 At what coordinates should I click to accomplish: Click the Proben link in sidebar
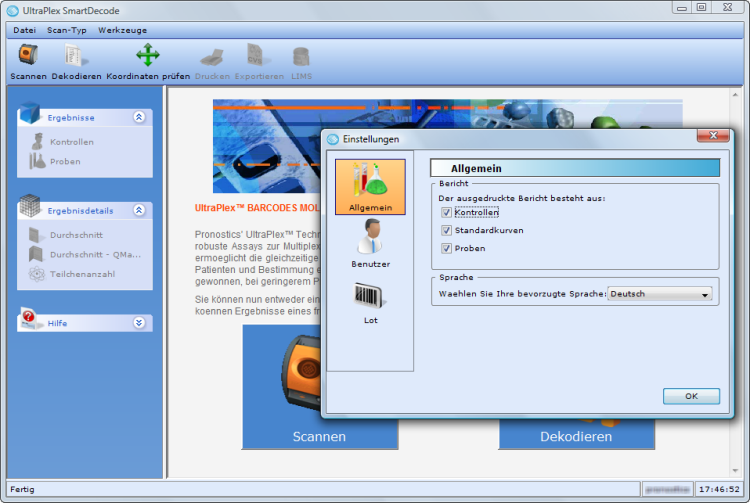pos(65,162)
